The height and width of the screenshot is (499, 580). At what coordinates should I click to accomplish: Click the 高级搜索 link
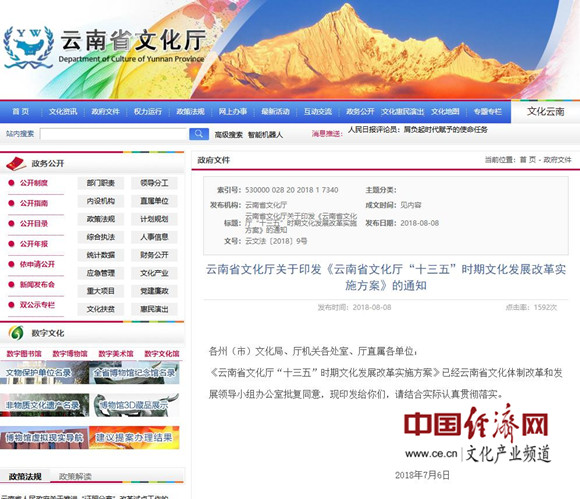229,135
